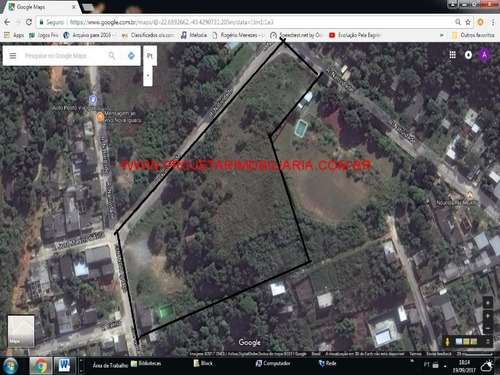This screenshot has width=500, height=375.
Task: Click Termos link in footer
Action: tap(415, 353)
